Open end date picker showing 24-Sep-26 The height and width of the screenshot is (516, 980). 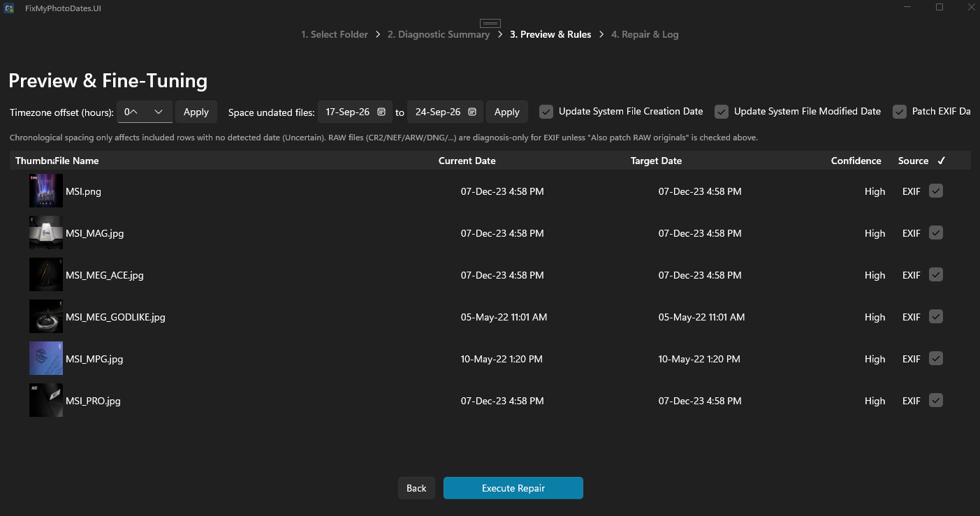(x=445, y=112)
